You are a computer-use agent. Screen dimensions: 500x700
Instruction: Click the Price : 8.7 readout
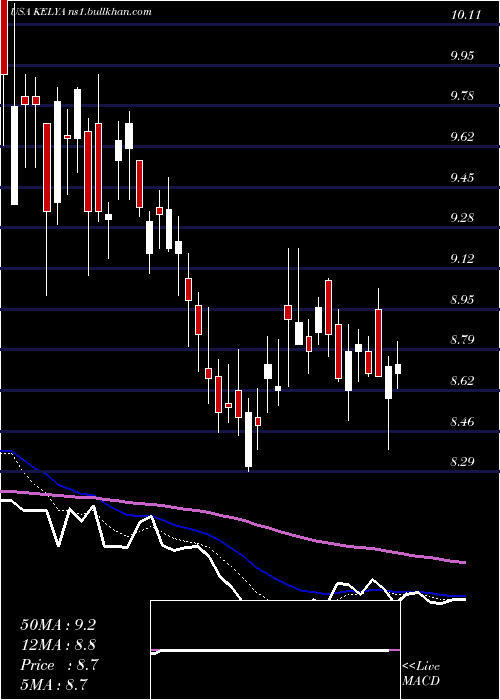tap(59, 665)
